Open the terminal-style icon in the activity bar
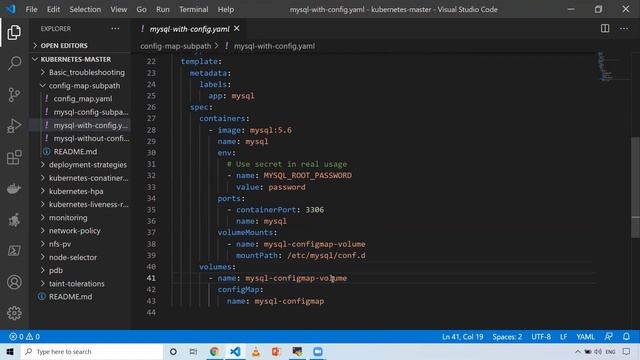Image resolution: width=640 pixels, height=360 pixels. tap(14, 251)
